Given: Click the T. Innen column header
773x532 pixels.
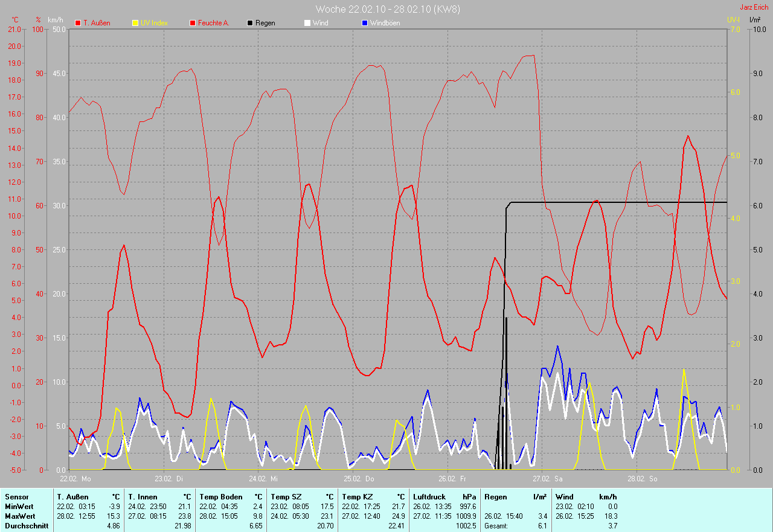Looking at the screenshot, I should pos(143,497).
